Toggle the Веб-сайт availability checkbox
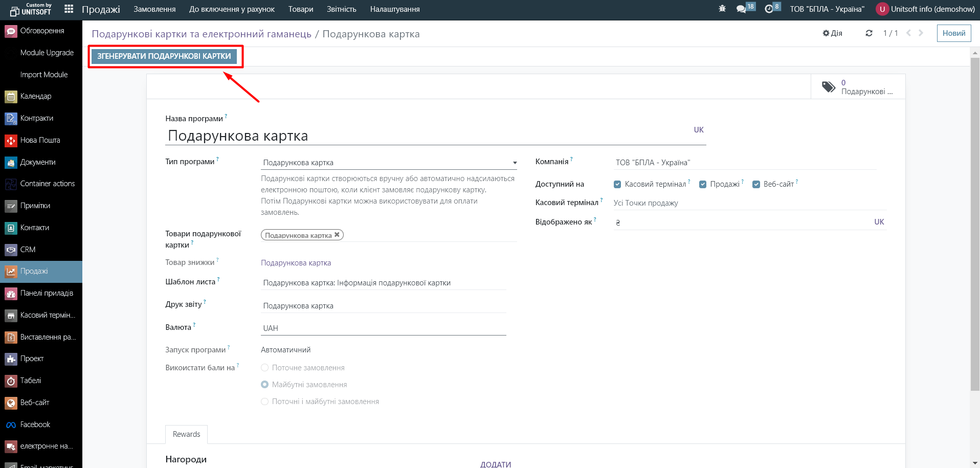 (x=756, y=185)
